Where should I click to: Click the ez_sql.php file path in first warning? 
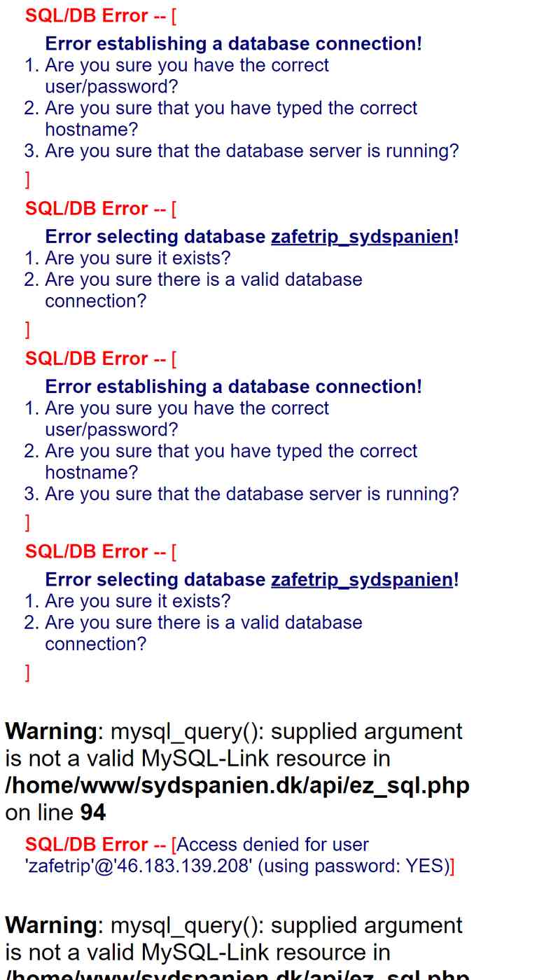coord(237,785)
